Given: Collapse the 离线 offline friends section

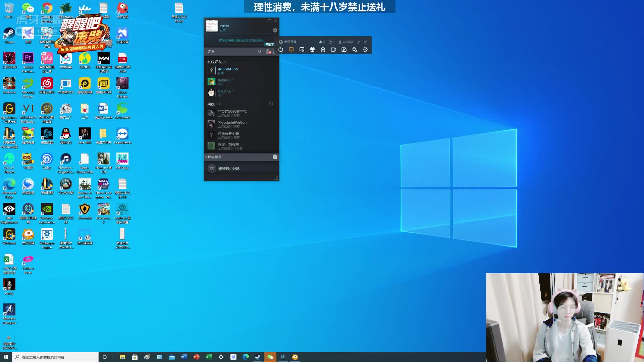Looking at the screenshot, I should pyautogui.click(x=211, y=104).
